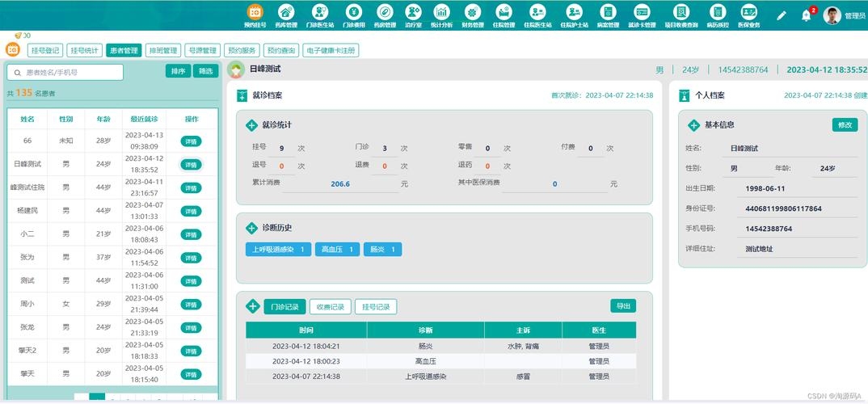Switch to the 挂号登记 tab
Image resolution: width=868 pixels, height=404 pixels.
[45, 50]
